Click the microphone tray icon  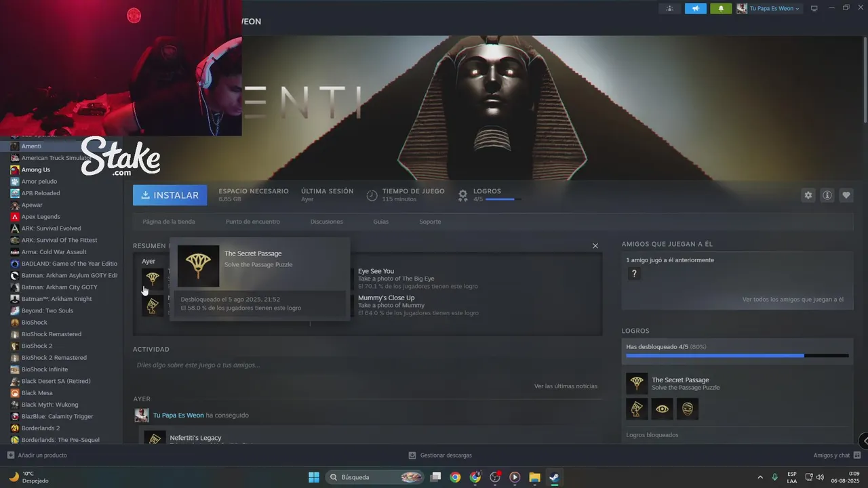[x=774, y=477]
